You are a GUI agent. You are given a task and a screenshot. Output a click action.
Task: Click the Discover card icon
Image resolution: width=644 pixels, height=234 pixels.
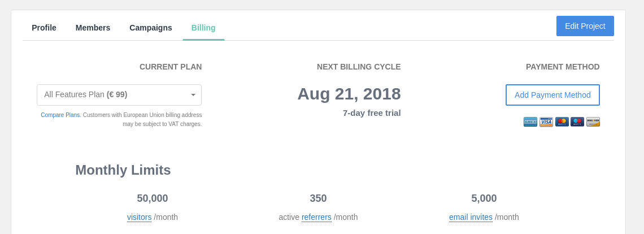click(x=593, y=122)
